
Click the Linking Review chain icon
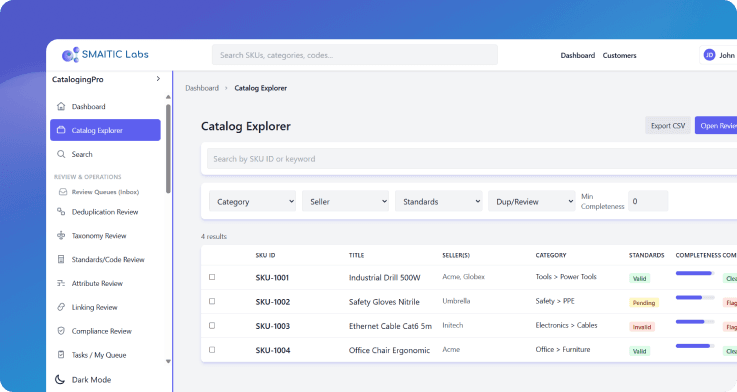click(61, 307)
